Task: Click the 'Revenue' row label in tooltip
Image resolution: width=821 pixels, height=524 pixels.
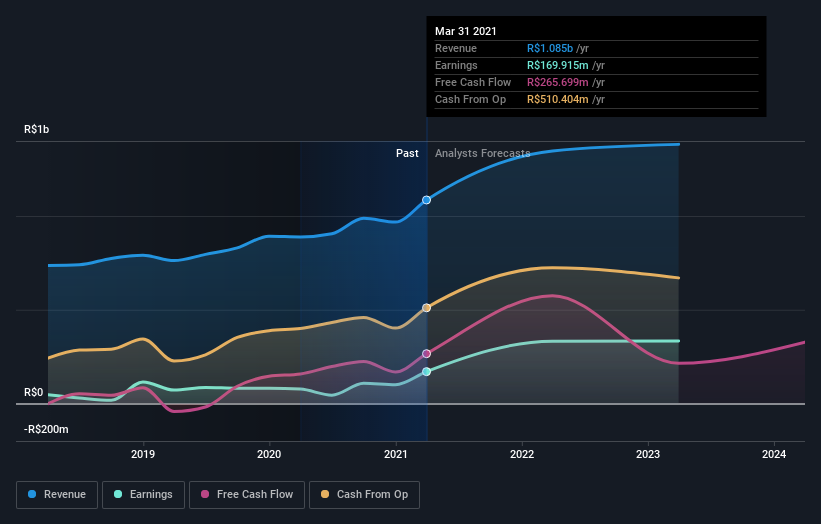Action: tap(456, 48)
